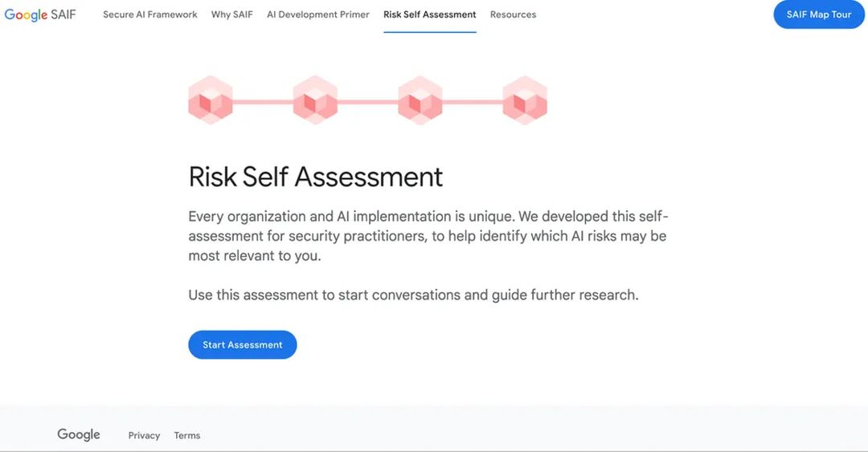Launch the SAIF Map Tour button
This screenshot has height=452, width=868.
[x=819, y=14]
